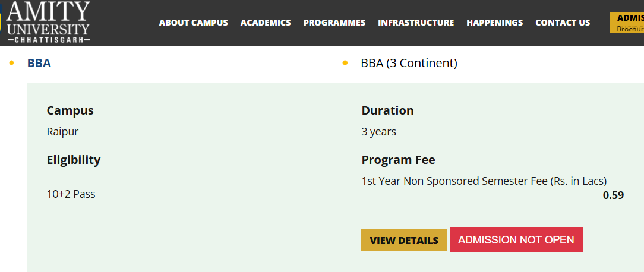Viewport: 644px width, 272px height.
Task: Click the red Admission Not Open button
Action: (x=516, y=240)
